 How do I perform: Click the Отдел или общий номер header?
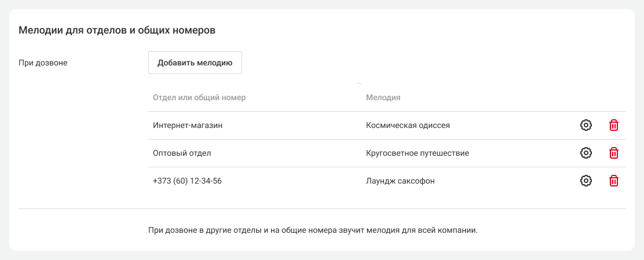tap(199, 97)
